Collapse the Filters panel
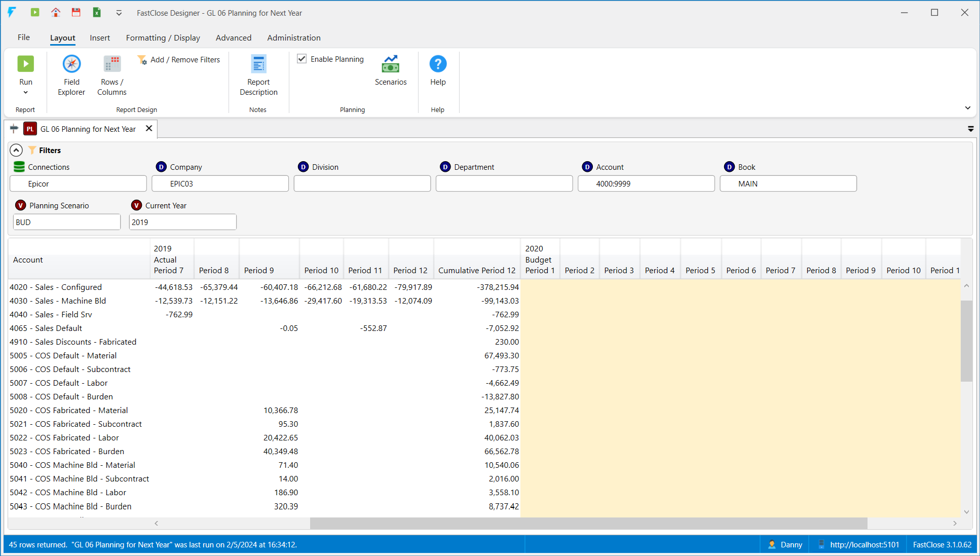The height and width of the screenshot is (556, 980). pos(16,150)
